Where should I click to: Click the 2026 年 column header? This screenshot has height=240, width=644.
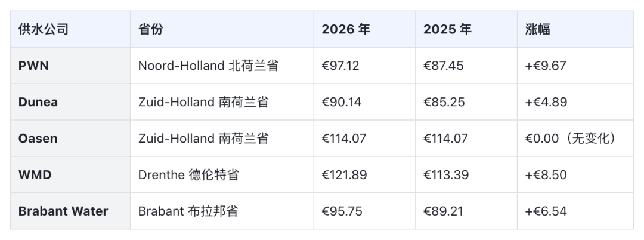point(346,29)
